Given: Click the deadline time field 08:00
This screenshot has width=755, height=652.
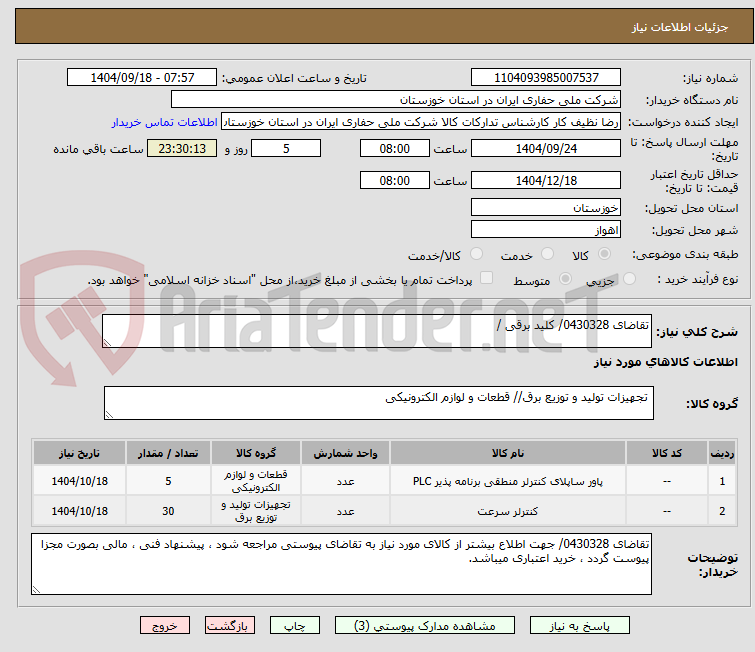Looking at the screenshot, I should click(x=394, y=148).
